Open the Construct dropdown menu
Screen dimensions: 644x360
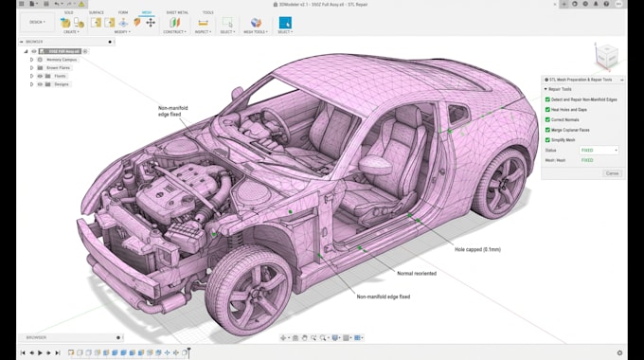point(174,32)
